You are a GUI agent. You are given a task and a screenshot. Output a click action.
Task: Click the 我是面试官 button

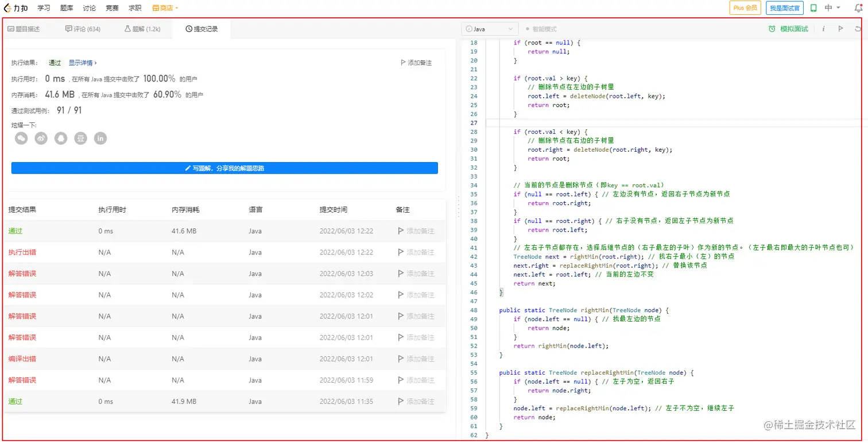[x=785, y=8]
